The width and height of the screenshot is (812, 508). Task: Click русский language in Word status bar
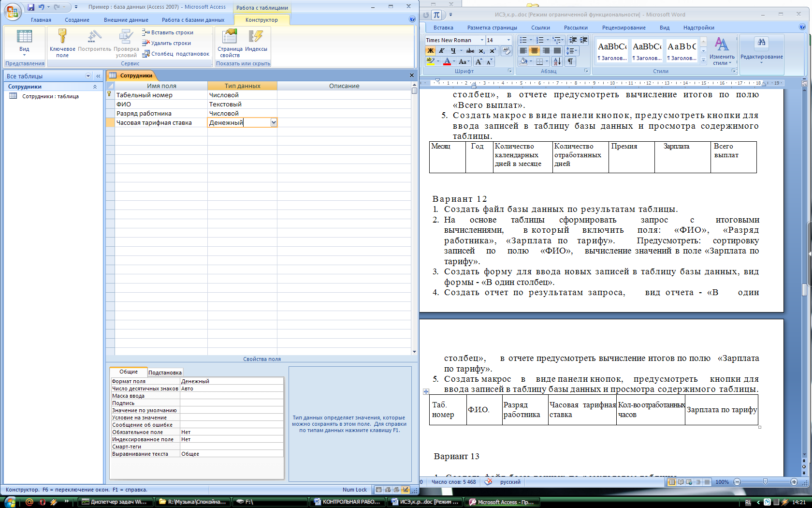pyautogui.click(x=510, y=482)
